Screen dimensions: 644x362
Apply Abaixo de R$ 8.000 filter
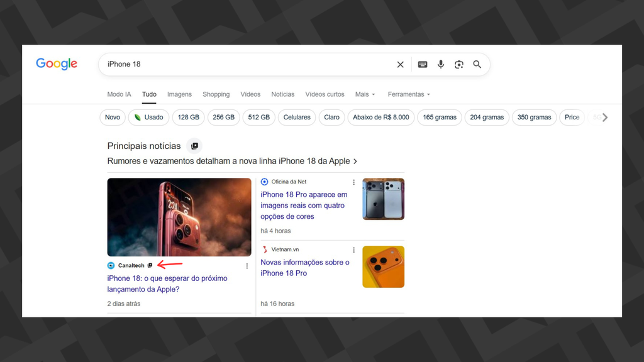(381, 118)
